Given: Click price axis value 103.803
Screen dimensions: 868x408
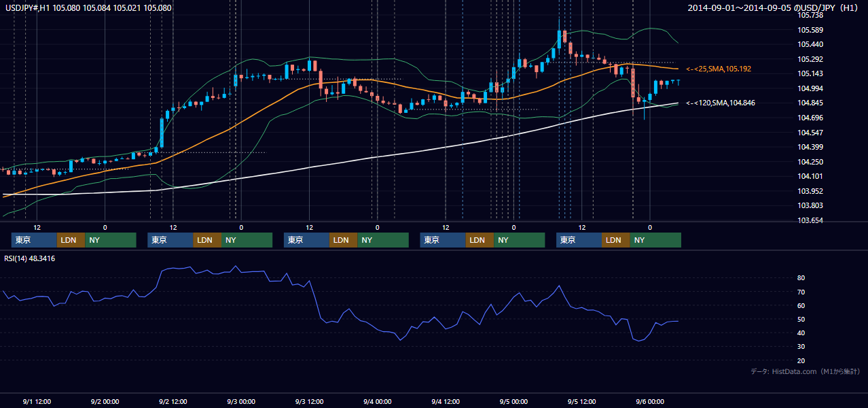Looking at the screenshot, I should (x=810, y=205).
